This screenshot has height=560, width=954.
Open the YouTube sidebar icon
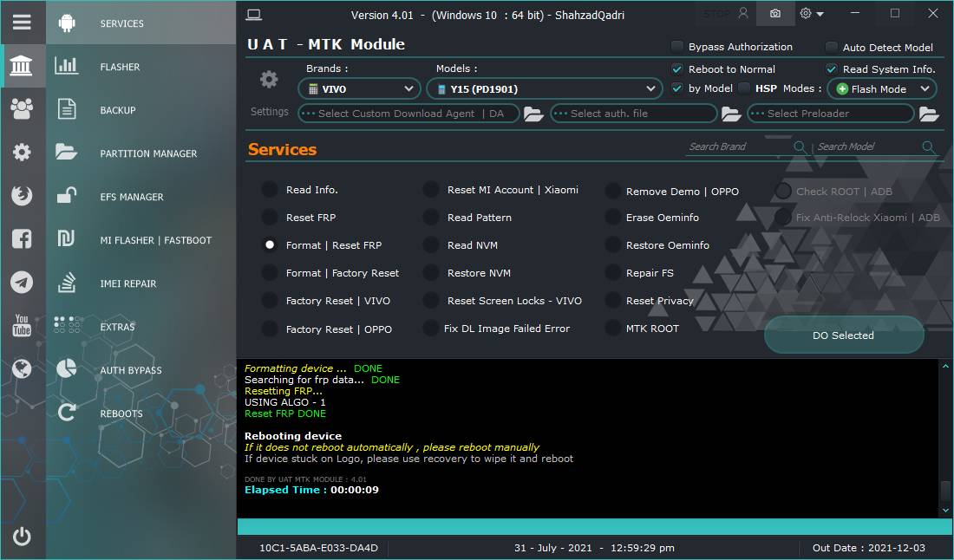coord(22,326)
